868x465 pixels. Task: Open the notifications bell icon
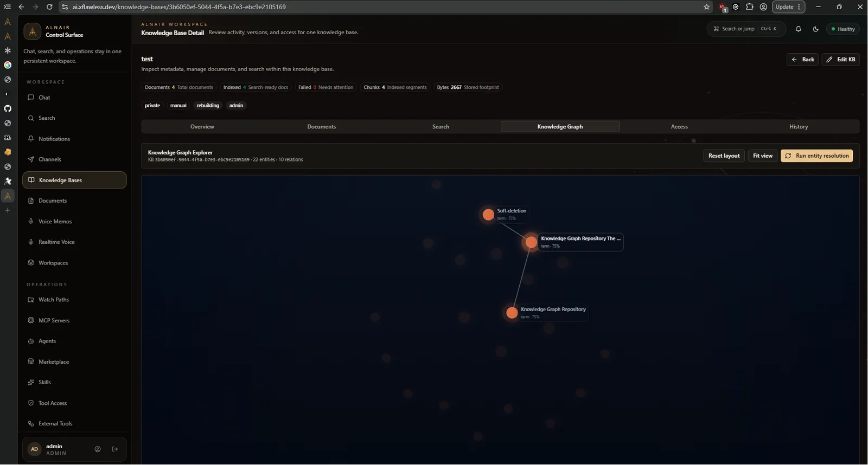point(798,29)
